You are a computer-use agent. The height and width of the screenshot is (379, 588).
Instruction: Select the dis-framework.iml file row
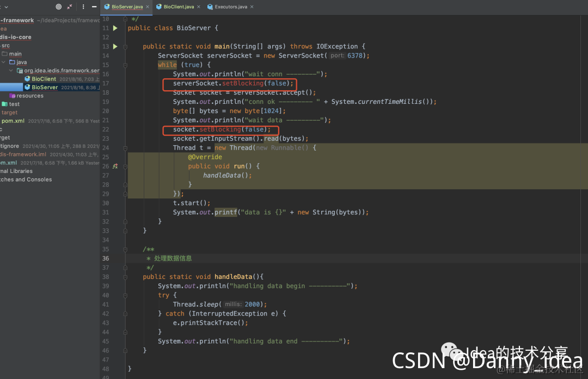click(50, 154)
